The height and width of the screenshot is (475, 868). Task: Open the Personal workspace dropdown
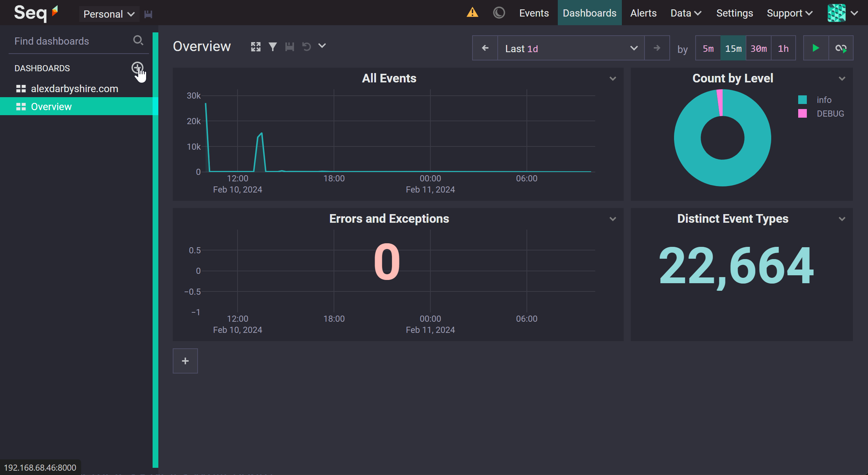(x=109, y=14)
